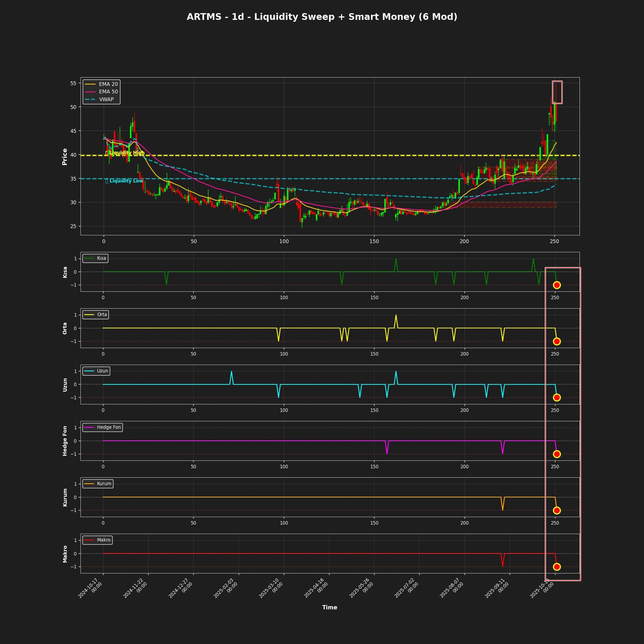The width and height of the screenshot is (644, 644).
Task: Click the chart title text
Action: (x=322, y=17)
